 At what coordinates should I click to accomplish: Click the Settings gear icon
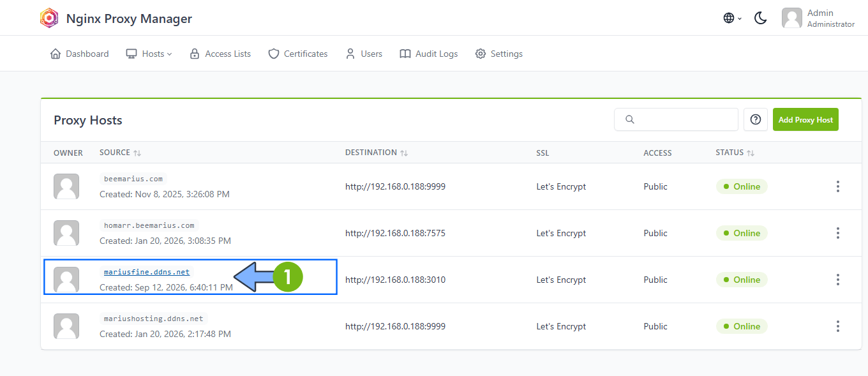(481, 54)
